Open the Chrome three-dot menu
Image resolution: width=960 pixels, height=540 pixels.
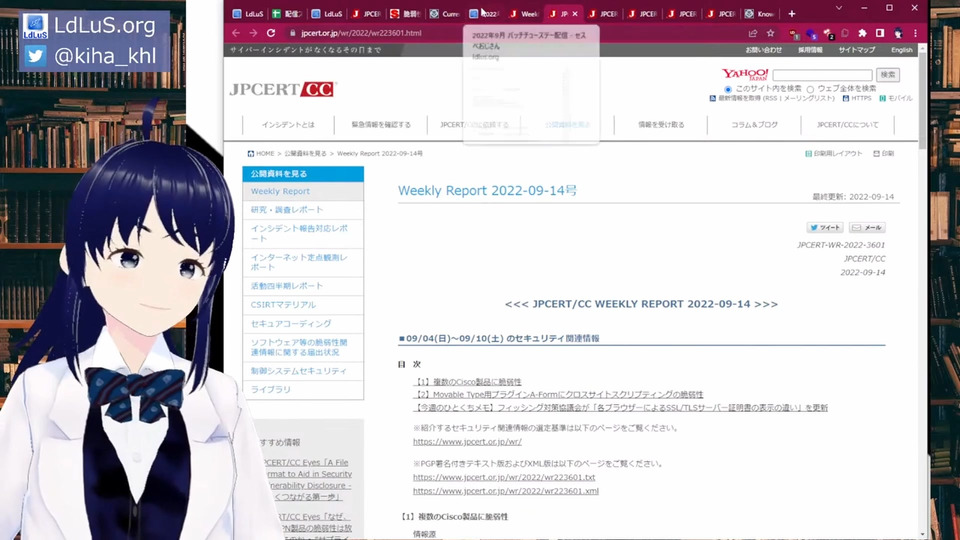[915, 33]
